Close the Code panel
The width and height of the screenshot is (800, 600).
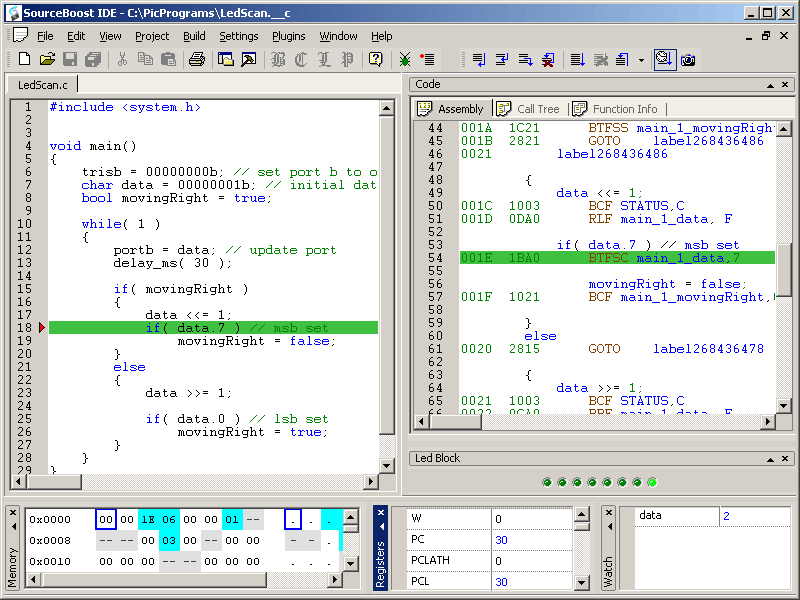coord(785,85)
